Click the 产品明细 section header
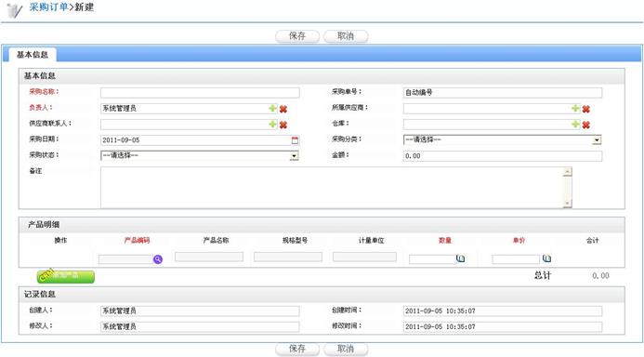The width and height of the screenshot is (644, 357). (44, 225)
